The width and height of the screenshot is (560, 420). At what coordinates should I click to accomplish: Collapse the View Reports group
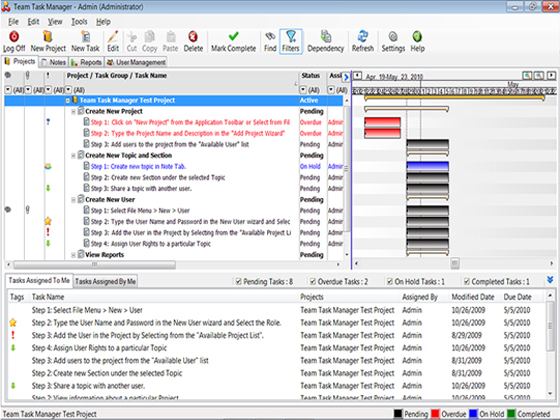[74, 255]
